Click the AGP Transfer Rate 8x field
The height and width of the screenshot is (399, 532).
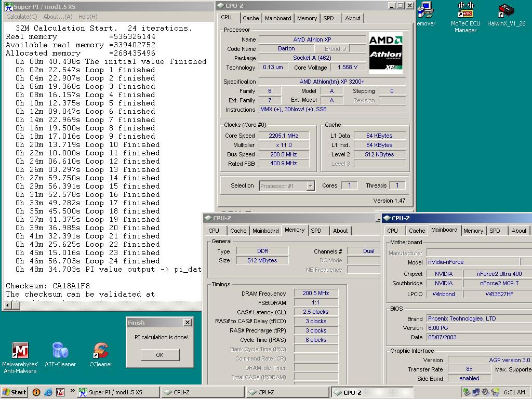pos(469,369)
